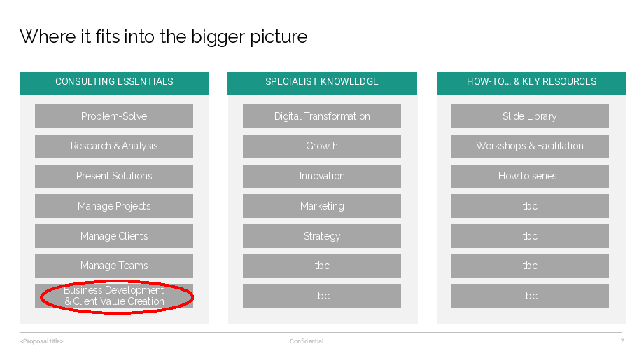Select the Manage Projects box
Image resolution: width=644 pixels, height=363 pixels.
coord(114,206)
